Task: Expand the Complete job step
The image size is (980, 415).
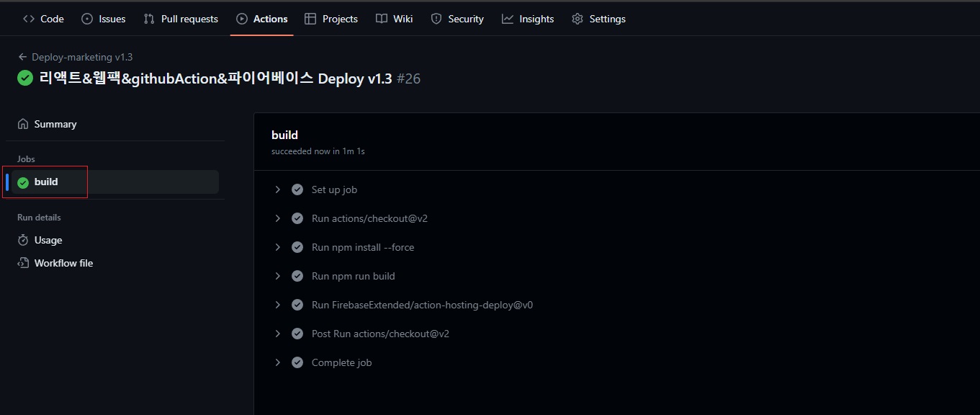Action: point(277,362)
